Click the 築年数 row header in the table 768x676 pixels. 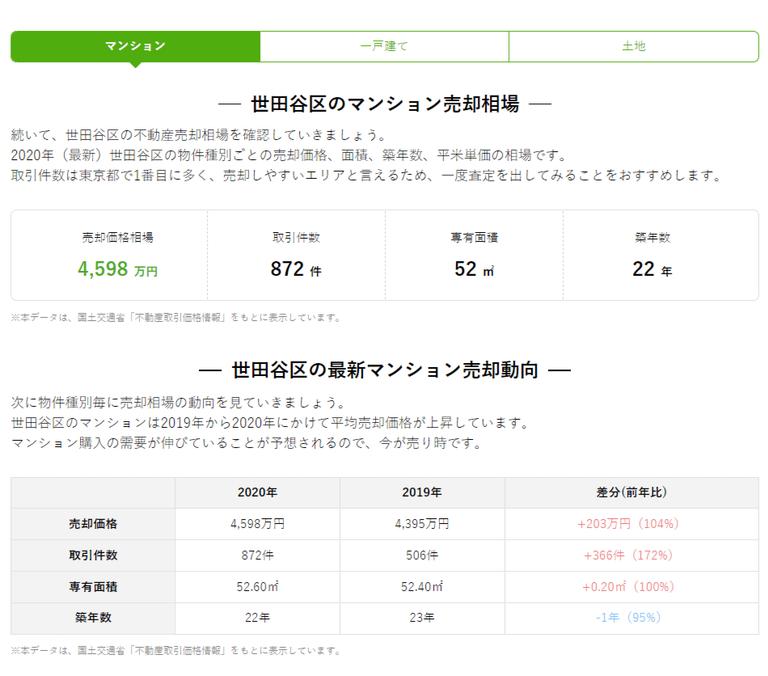(x=93, y=618)
